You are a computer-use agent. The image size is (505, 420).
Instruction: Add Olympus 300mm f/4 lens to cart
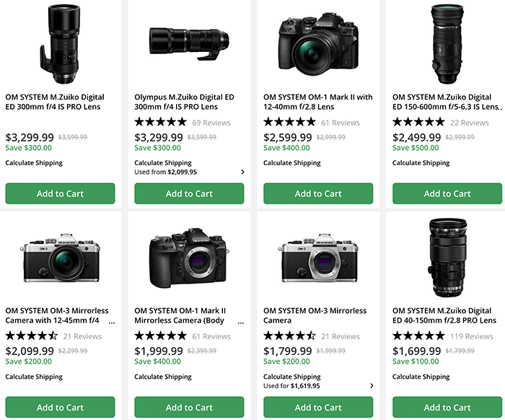pos(189,193)
